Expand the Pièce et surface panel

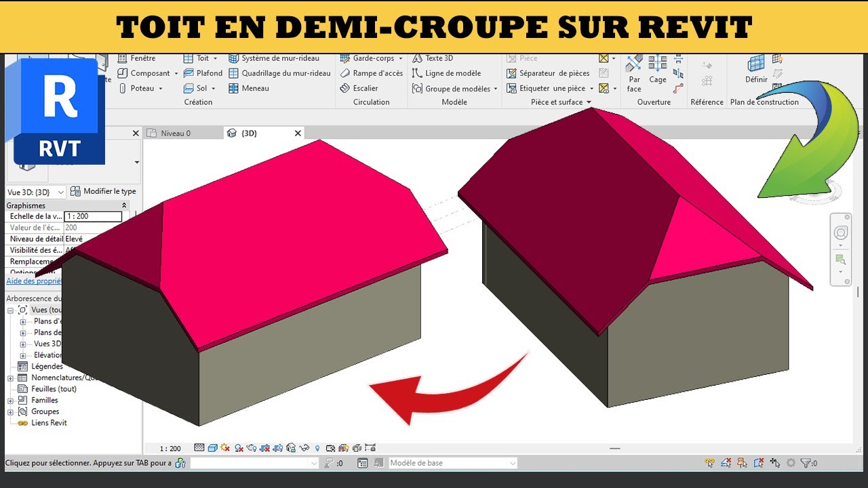(561, 102)
